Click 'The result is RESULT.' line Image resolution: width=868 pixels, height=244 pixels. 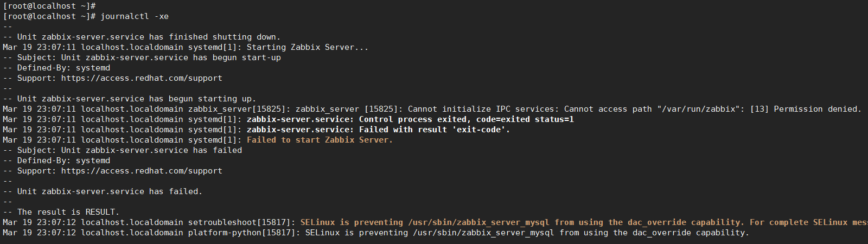(x=68, y=212)
